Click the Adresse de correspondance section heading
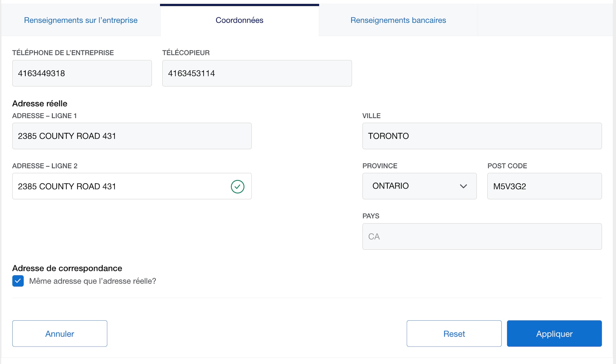616x364 pixels. pos(67,268)
